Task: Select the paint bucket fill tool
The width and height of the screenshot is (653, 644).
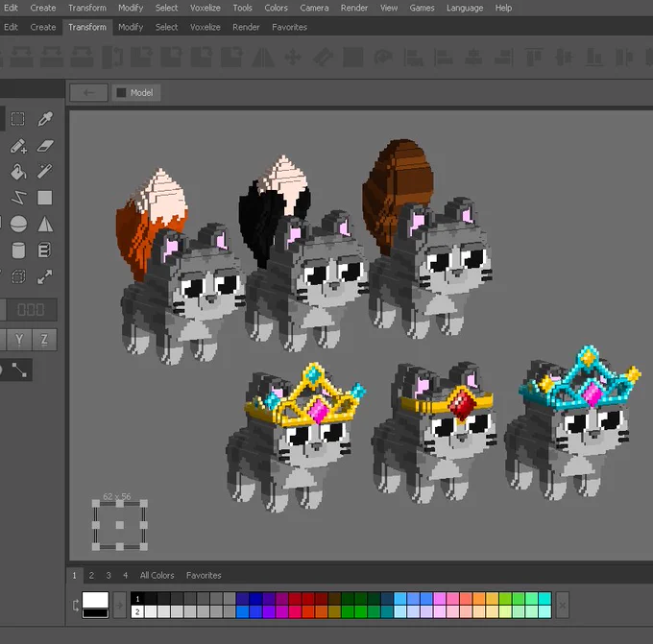Action: point(18,172)
